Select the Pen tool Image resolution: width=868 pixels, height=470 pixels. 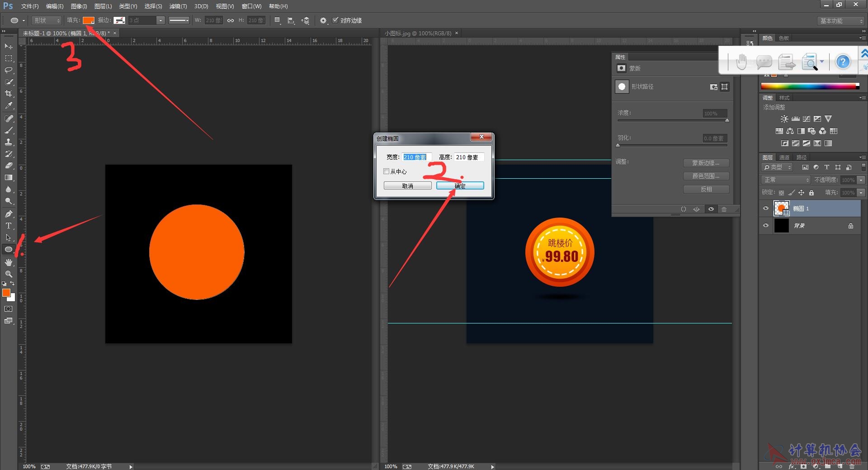click(x=9, y=214)
